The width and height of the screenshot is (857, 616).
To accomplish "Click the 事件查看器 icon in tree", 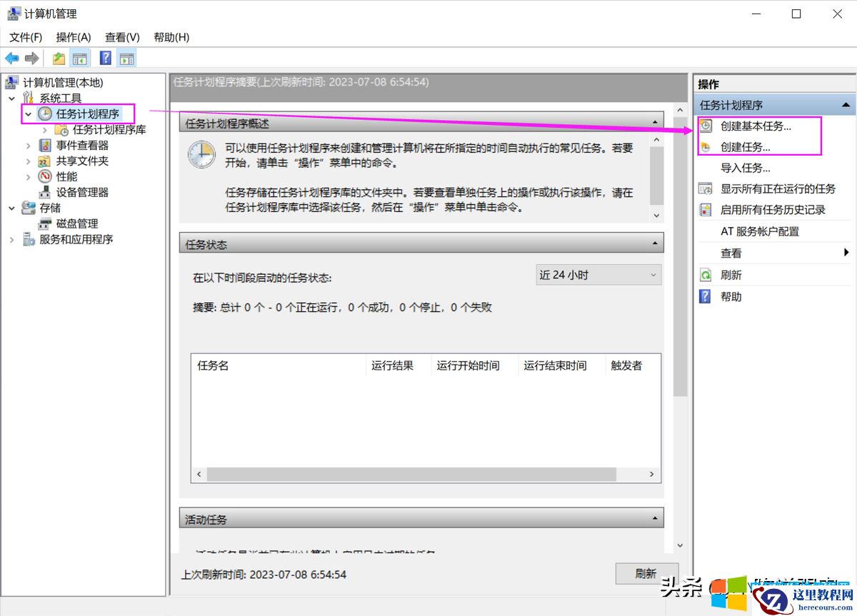I will pos(45,145).
